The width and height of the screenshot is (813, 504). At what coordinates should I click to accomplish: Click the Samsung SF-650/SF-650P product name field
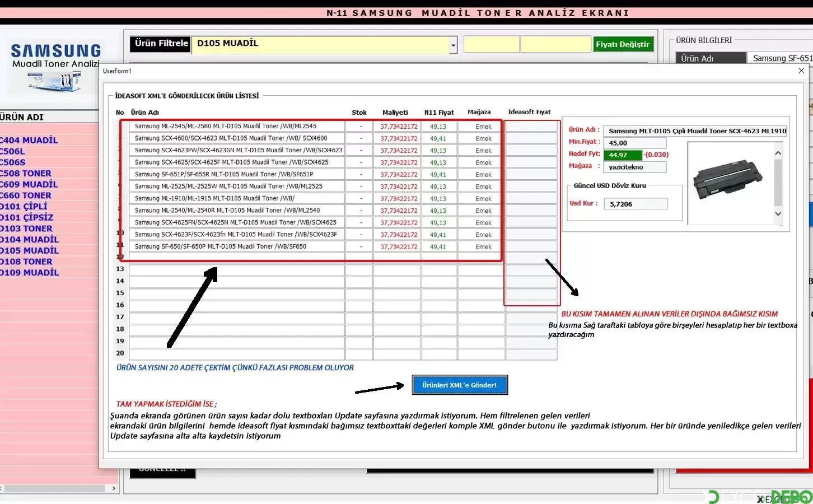[x=237, y=246]
